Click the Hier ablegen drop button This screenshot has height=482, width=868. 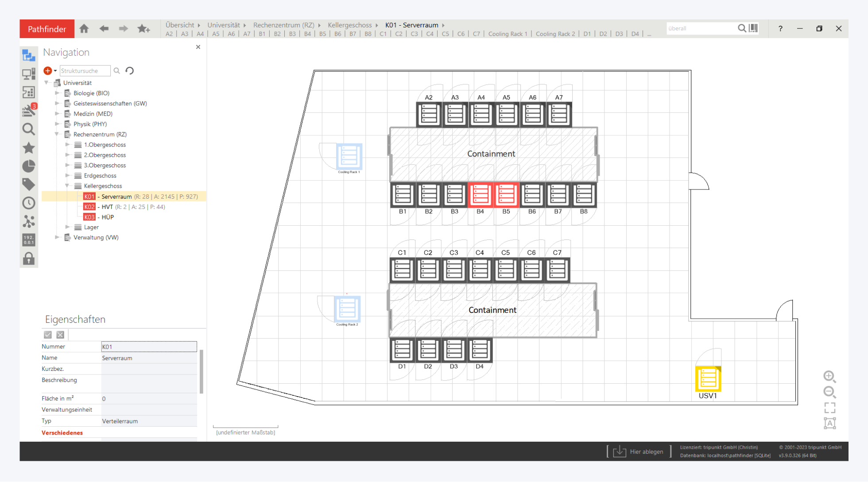click(638, 451)
